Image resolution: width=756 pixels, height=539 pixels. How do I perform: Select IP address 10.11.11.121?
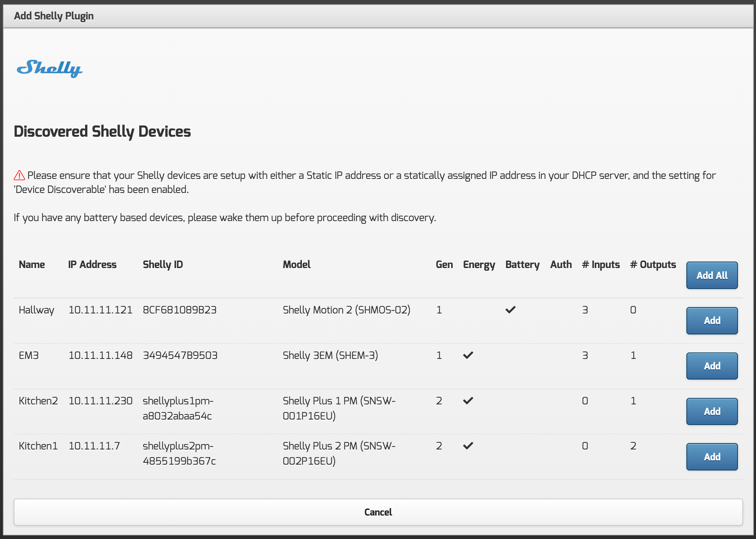click(100, 310)
